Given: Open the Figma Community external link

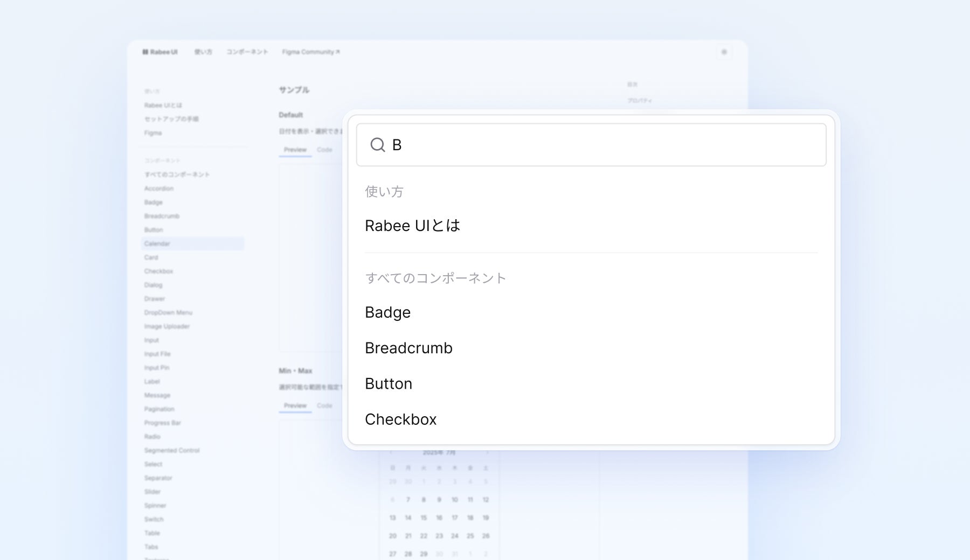Looking at the screenshot, I should 311,52.
